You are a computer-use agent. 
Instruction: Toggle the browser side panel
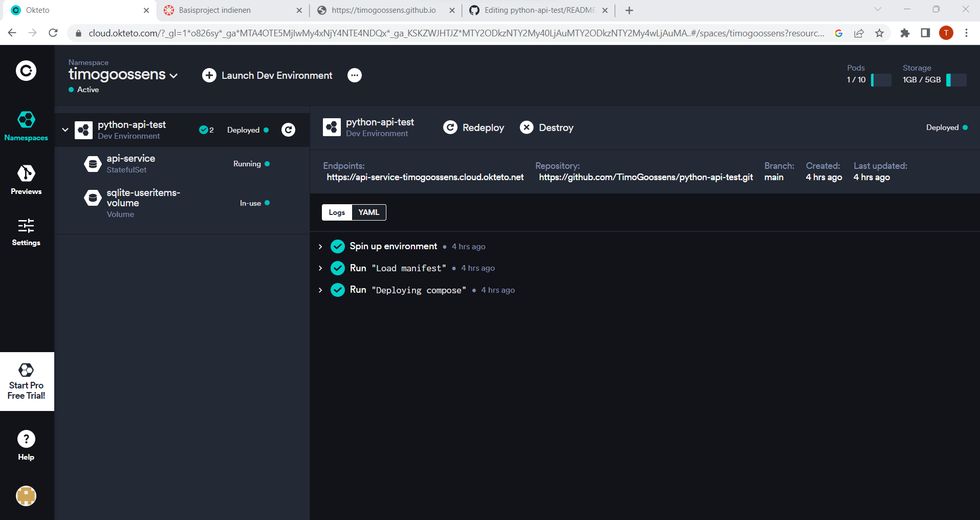925,33
